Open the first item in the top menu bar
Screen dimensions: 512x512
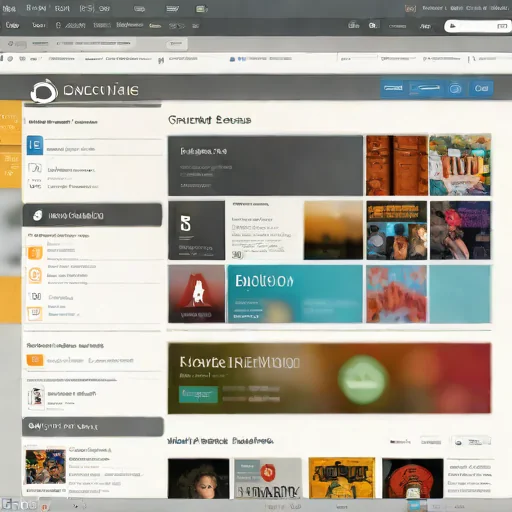tap(9, 9)
